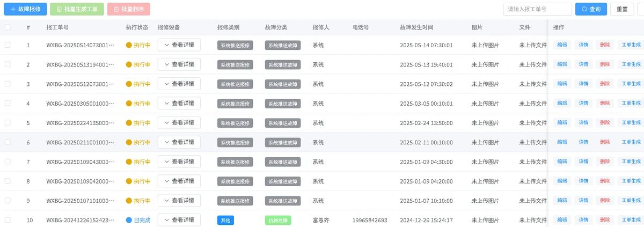Click phone number 19965842693
The width and height of the screenshot is (644, 227).
pos(370,220)
